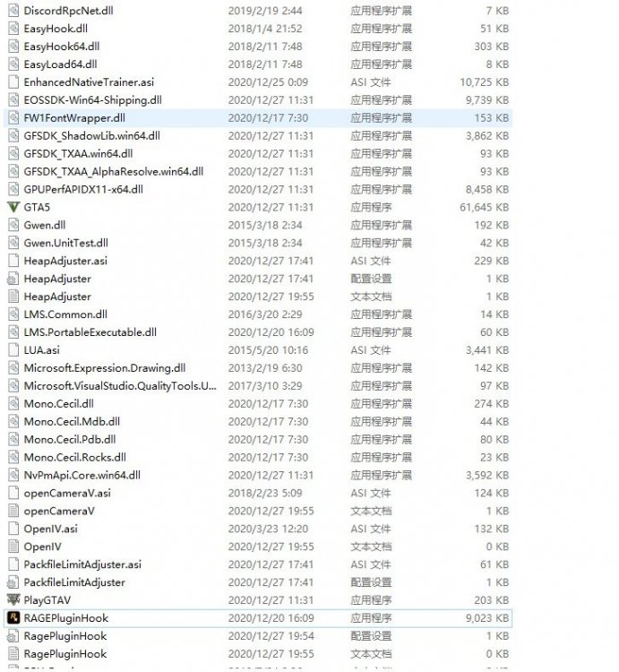This screenshot has height=672, width=619.
Task: Select the Gwen.UnitTest.dll file
Action: click(65, 243)
